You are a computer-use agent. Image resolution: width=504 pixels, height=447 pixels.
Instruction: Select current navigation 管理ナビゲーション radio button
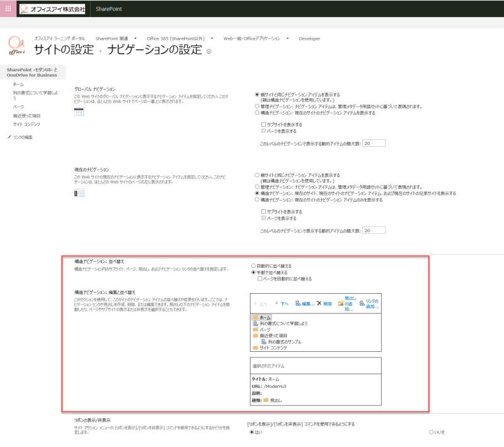(257, 187)
